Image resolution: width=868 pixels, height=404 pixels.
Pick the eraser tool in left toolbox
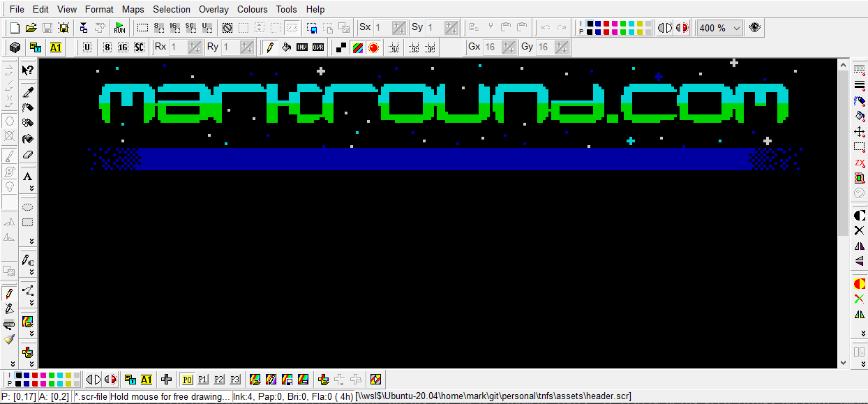coord(28,155)
